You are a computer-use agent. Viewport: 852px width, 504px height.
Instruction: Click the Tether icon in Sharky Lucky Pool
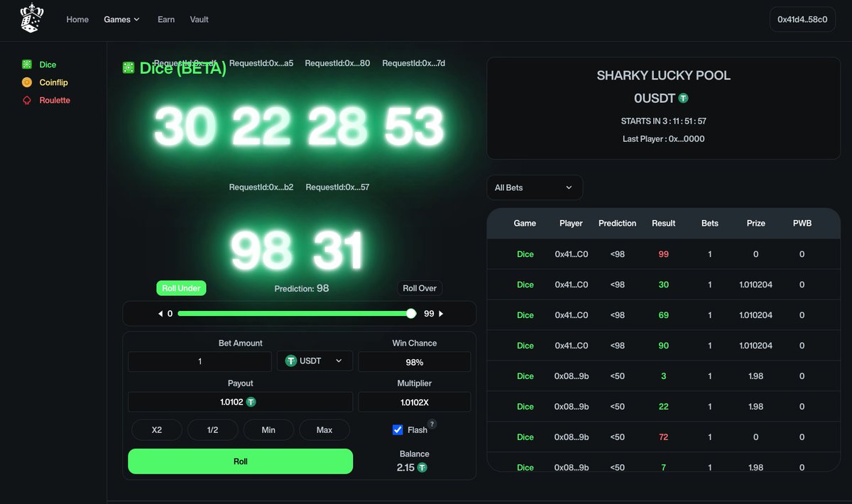[683, 98]
